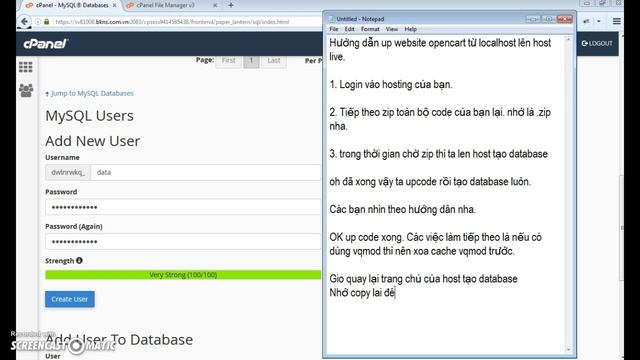Click the Notepad line 'Các bạn nhìn theo hướng dẫn nha.'

(402, 209)
